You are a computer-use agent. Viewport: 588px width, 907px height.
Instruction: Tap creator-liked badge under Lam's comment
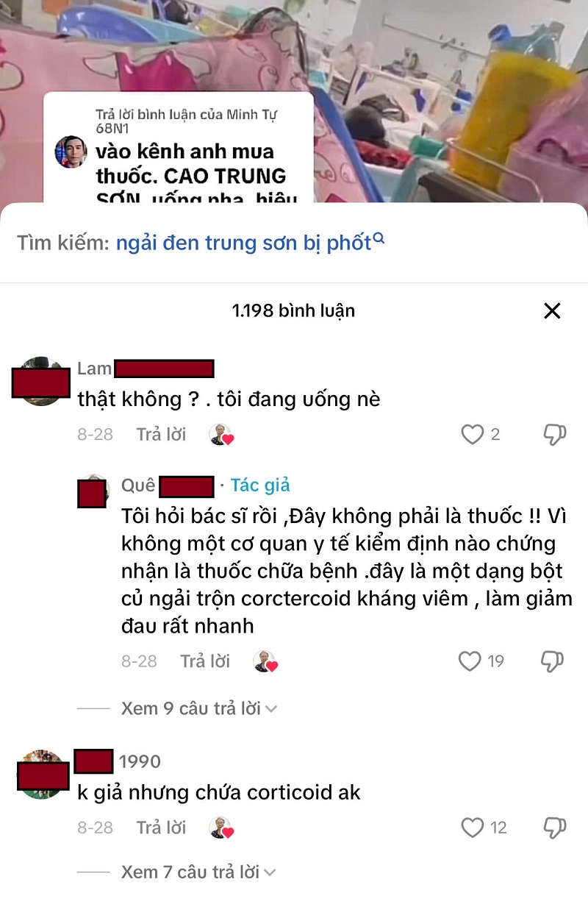[220, 435]
